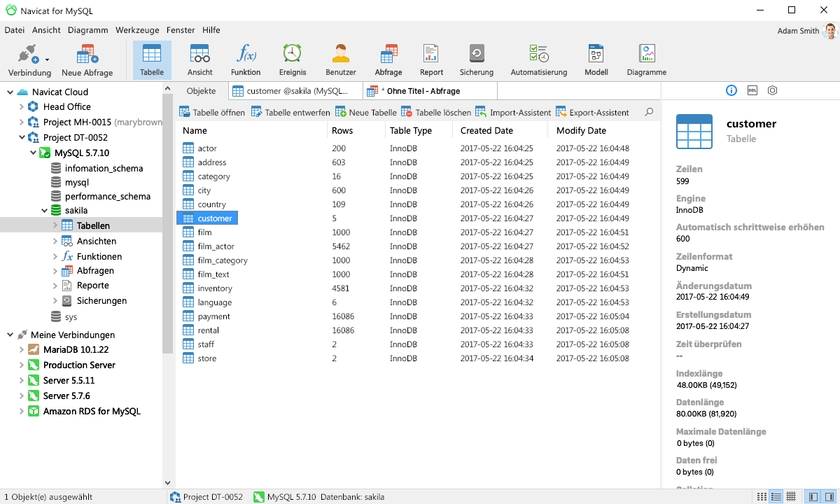Select the payment table row
The image size is (840, 504).
coord(417,316)
